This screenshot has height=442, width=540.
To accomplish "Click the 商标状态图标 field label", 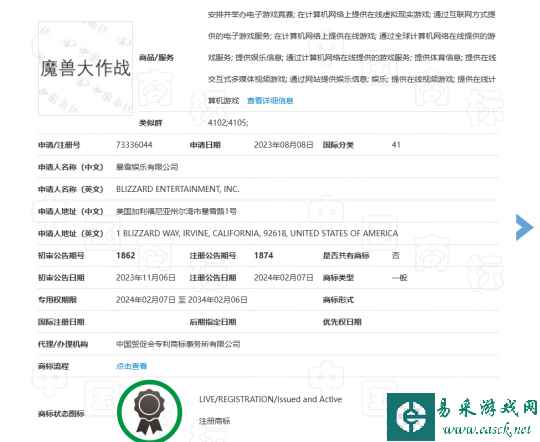I will 61,413.
